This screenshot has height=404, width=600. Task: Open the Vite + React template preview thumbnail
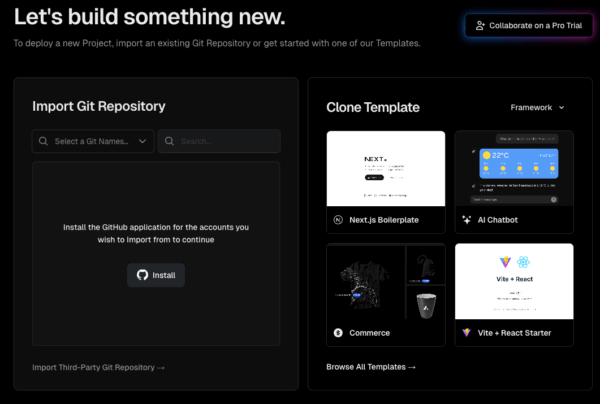pyautogui.click(x=514, y=281)
